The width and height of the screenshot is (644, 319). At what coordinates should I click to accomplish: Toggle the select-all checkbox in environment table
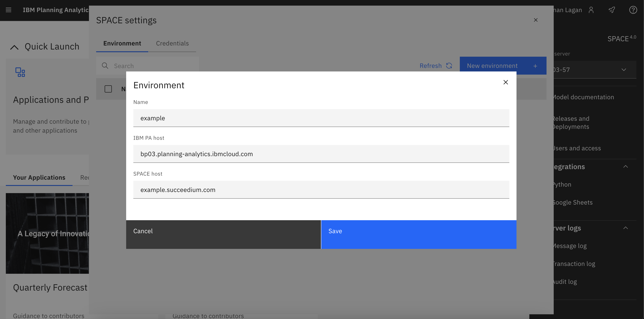[x=108, y=89]
